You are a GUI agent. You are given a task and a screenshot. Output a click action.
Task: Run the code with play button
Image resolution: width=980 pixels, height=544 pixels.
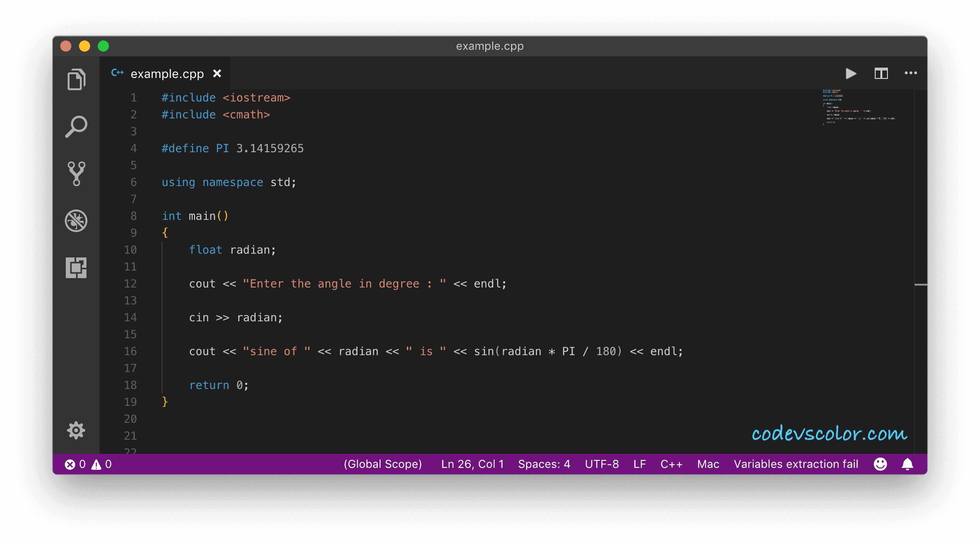pyautogui.click(x=851, y=73)
